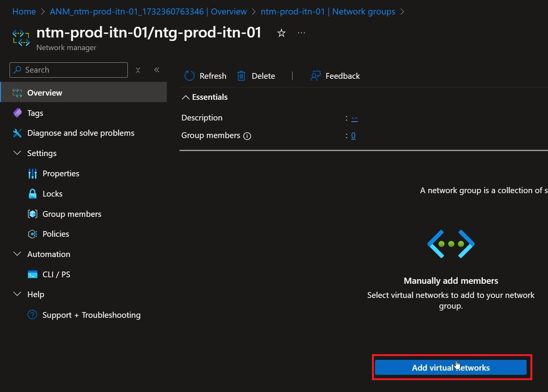Viewport: 548px width, 392px height.
Task: Collapse the sidebar with double chevron
Action: (157, 70)
